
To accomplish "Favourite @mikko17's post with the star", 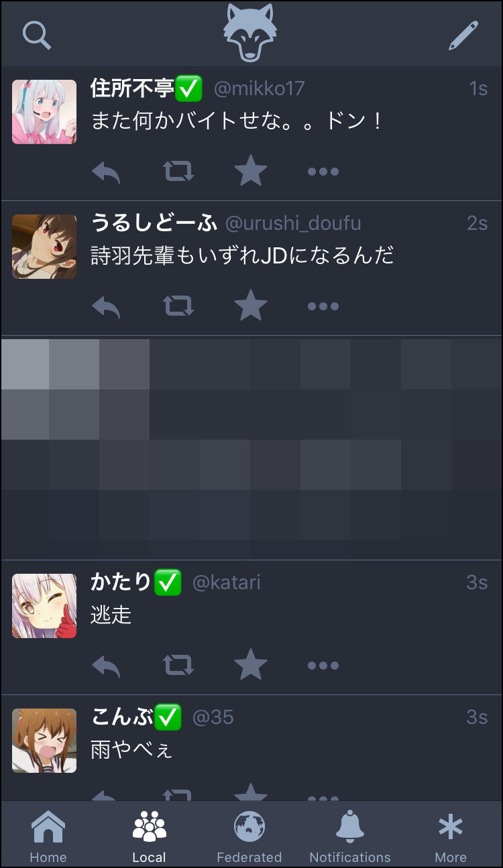I will 251,171.
